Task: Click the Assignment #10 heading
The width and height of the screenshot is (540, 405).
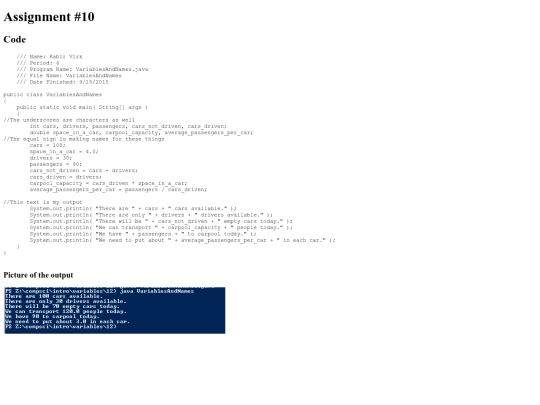Action: click(49, 17)
